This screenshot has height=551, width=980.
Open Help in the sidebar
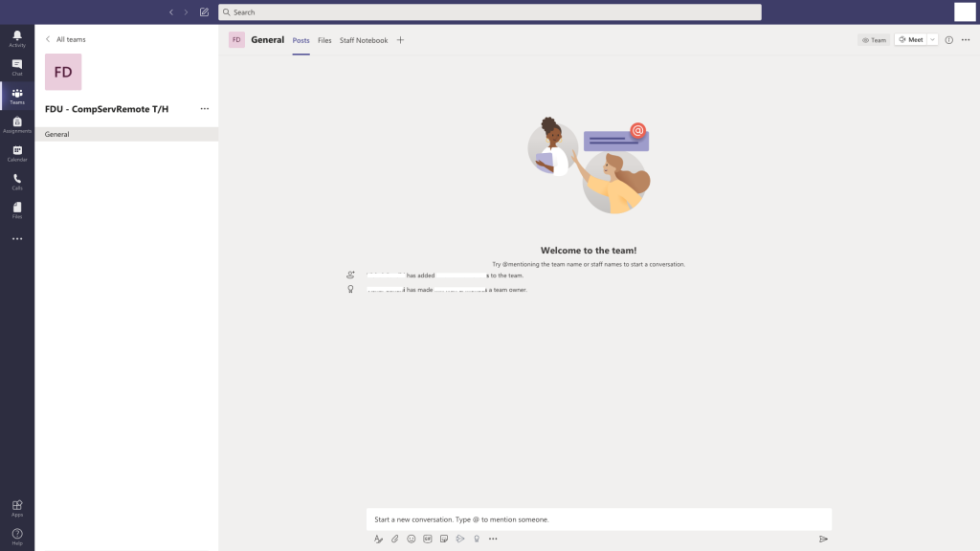point(17,537)
